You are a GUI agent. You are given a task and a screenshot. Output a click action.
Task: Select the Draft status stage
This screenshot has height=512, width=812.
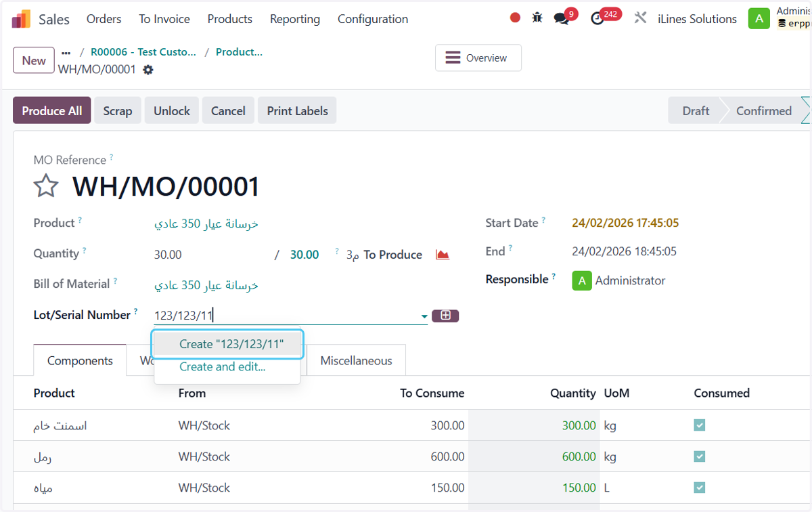[696, 110]
